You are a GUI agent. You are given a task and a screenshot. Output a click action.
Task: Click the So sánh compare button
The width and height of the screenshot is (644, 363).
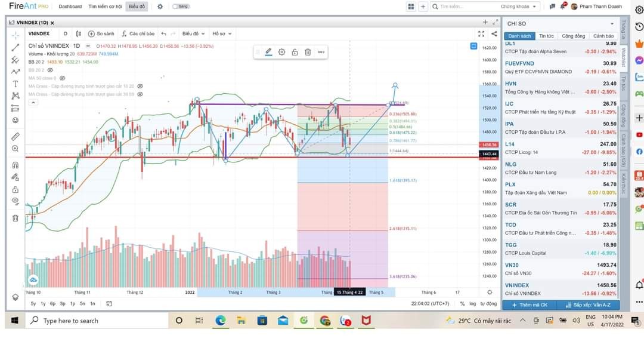pyautogui.click(x=101, y=34)
